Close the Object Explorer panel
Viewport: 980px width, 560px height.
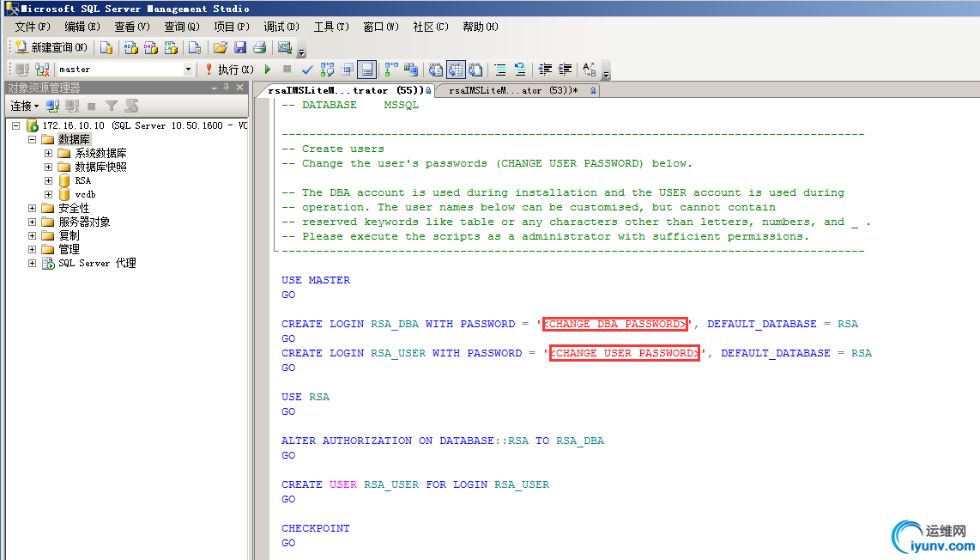point(239,88)
